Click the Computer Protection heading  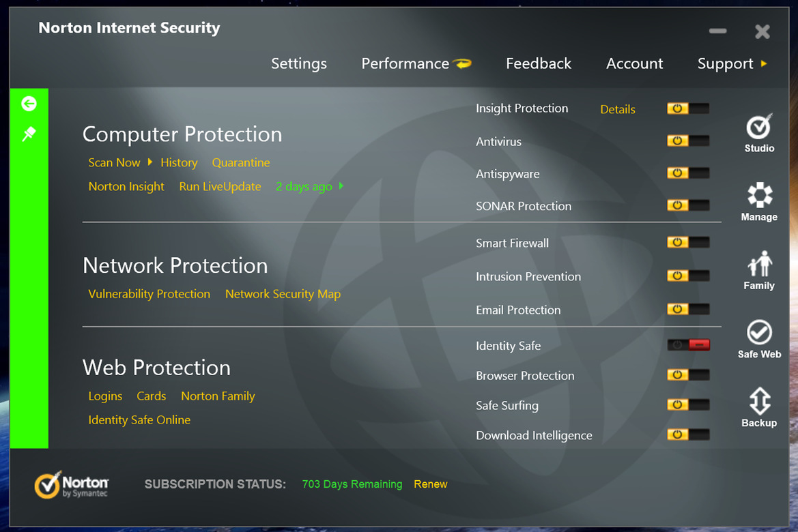[x=182, y=134]
